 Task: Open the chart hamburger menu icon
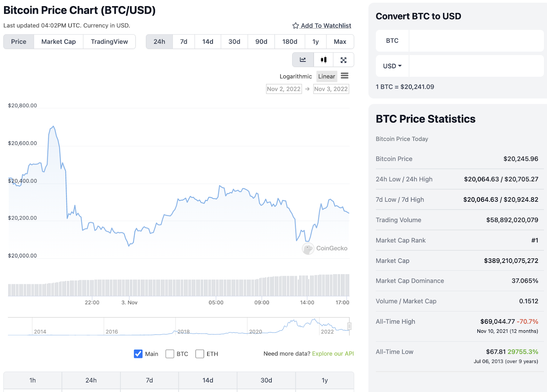(345, 76)
